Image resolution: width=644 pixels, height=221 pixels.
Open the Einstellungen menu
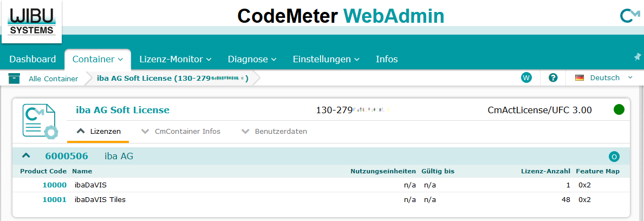[326, 59]
